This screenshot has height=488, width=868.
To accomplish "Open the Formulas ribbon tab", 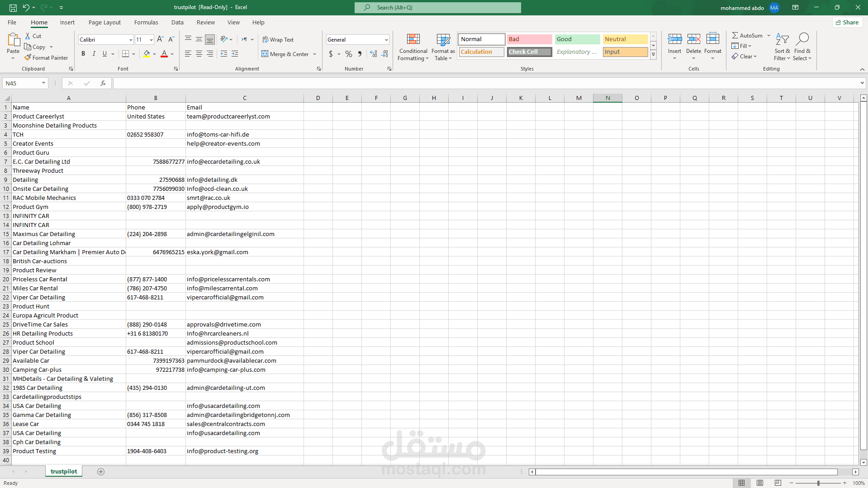I will (x=146, y=23).
